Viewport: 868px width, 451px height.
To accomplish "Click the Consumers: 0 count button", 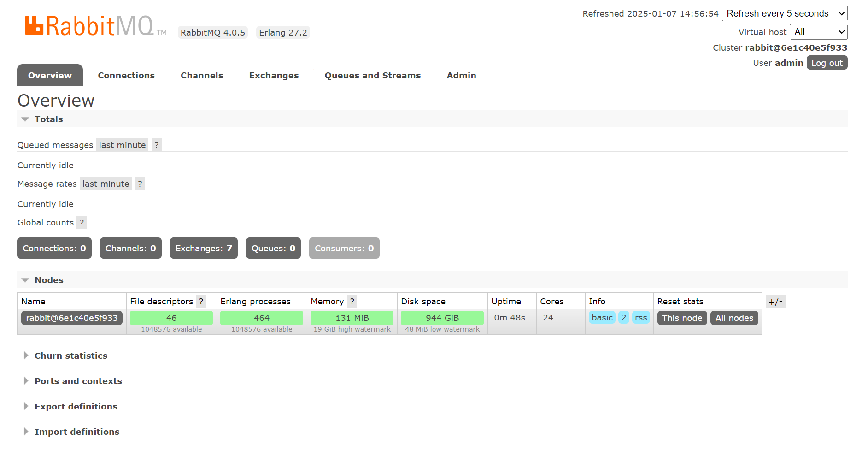I will [x=344, y=248].
